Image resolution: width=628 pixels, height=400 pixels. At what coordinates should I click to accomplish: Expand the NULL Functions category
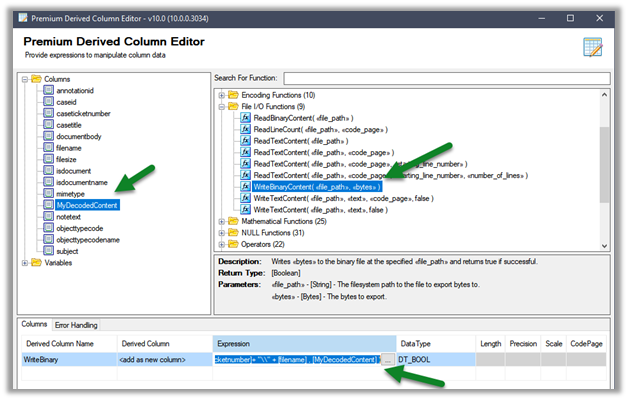pos(221,233)
